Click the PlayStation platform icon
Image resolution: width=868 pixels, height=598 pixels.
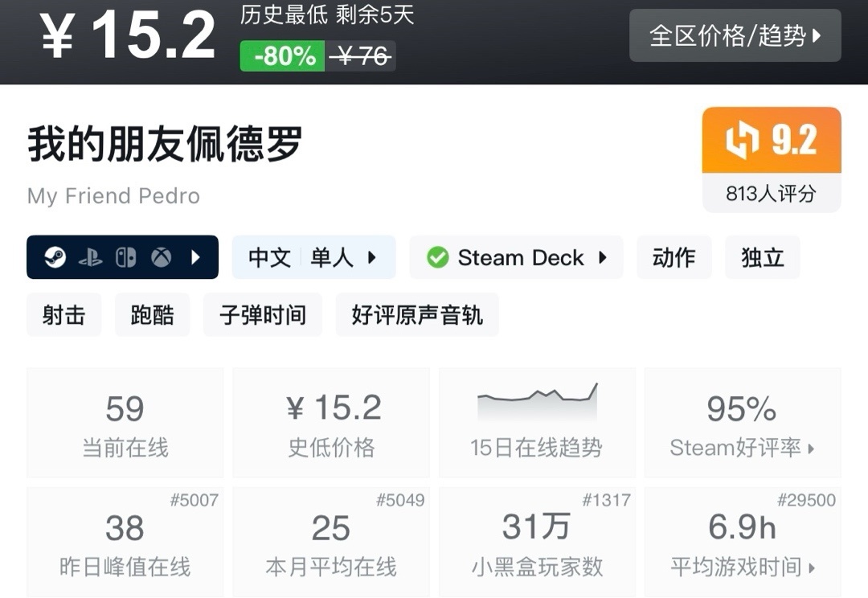point(90,258)
